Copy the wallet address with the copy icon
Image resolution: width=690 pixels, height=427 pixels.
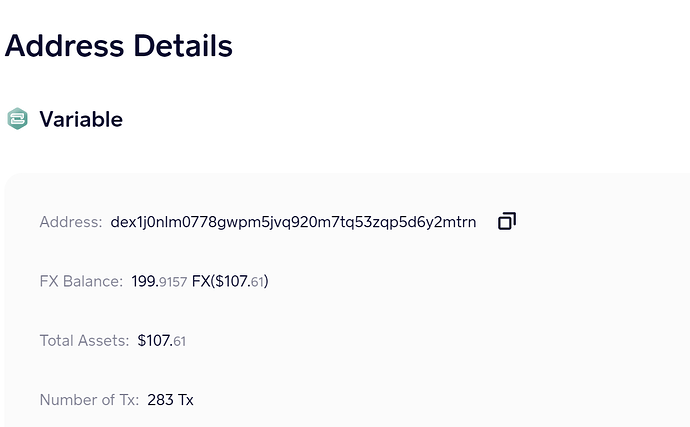[507, 221]
